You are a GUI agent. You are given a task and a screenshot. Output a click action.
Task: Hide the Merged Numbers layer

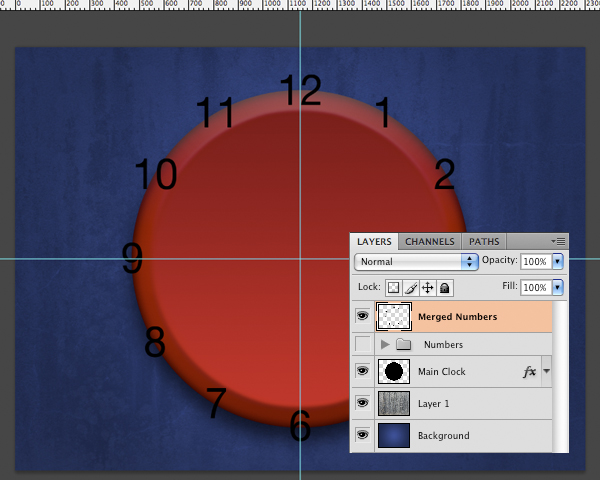[x=362, y=317]
